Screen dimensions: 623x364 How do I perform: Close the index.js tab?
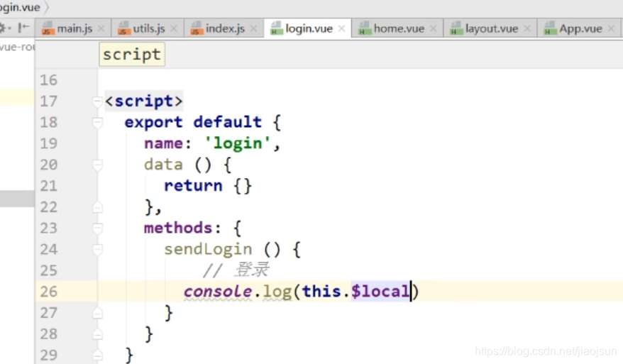(x=253, y=28)
